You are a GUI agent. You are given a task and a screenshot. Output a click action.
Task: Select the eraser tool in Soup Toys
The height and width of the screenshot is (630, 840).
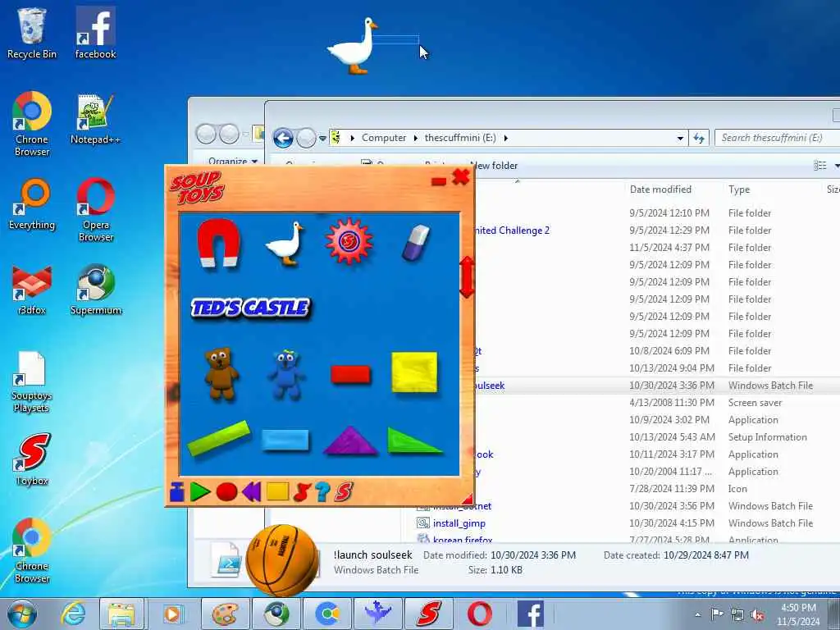[x=416, y=243]
